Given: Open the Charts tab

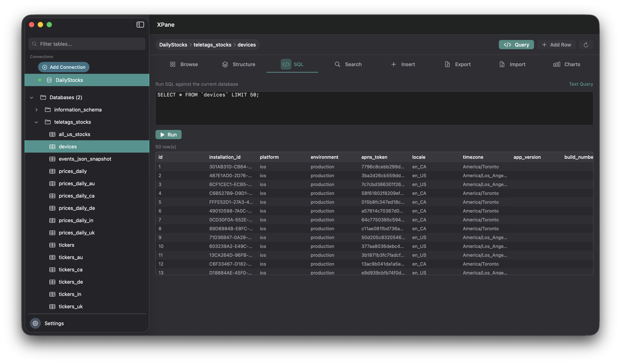Looking at the screenshot, I should pos(567,65).
